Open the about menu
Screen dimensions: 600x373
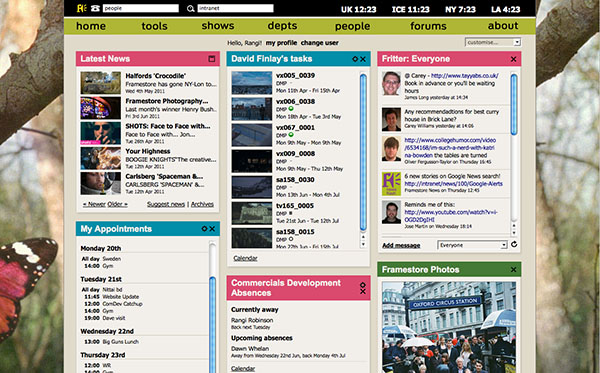[x=503, y=26]
